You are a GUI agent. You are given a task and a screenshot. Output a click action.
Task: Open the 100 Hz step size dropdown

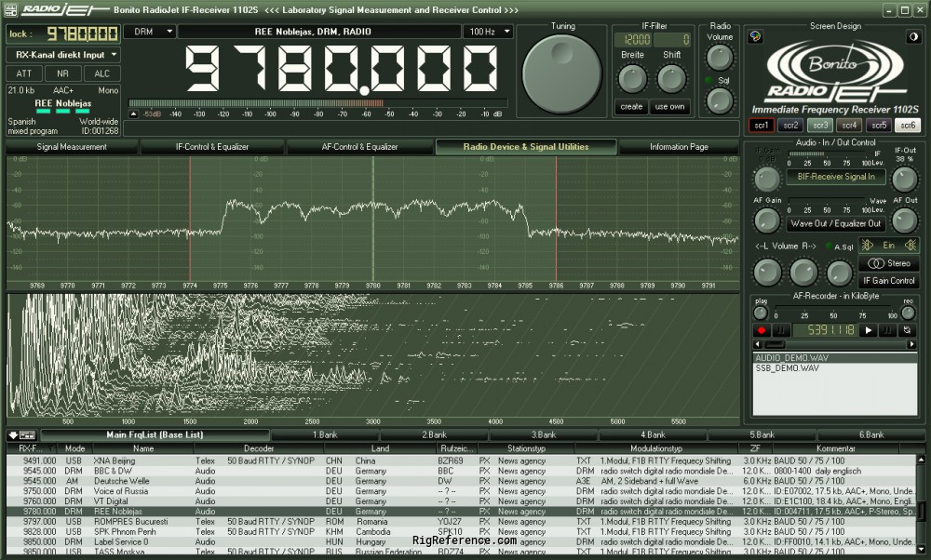click(489, 32)
